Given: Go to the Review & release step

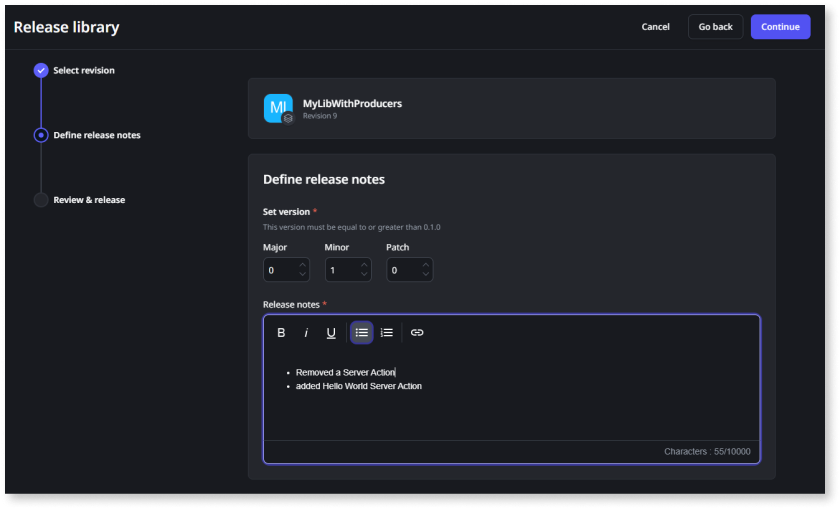Looking at the screenshot, I should [x=88, y=200].
